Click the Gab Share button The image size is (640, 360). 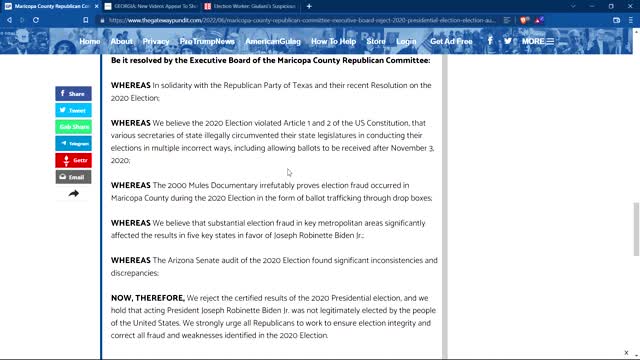(x=73, y=127)
